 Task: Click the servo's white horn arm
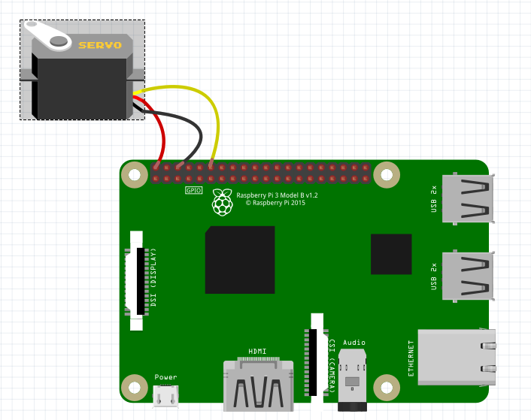[47, 35]
